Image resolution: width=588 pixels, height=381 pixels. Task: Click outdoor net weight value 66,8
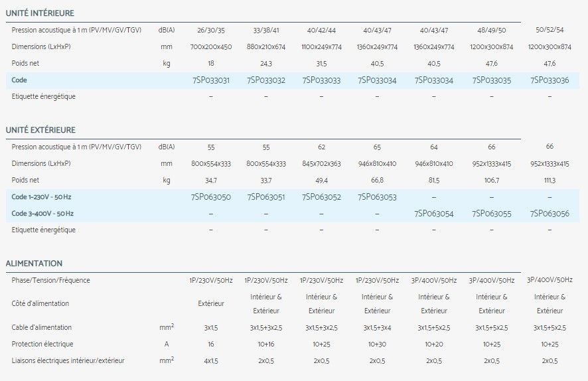[377, 181]
